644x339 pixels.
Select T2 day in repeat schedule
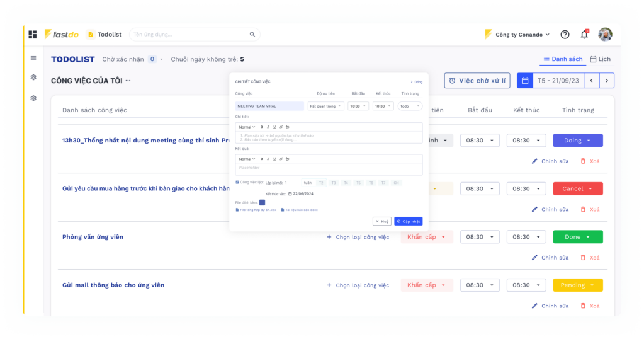(x=321, y=183)
